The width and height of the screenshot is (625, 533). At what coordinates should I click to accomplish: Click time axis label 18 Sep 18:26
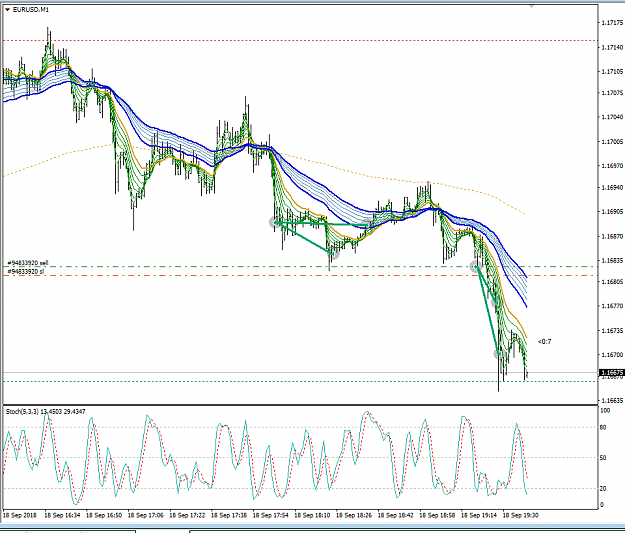tap(354, 515)
